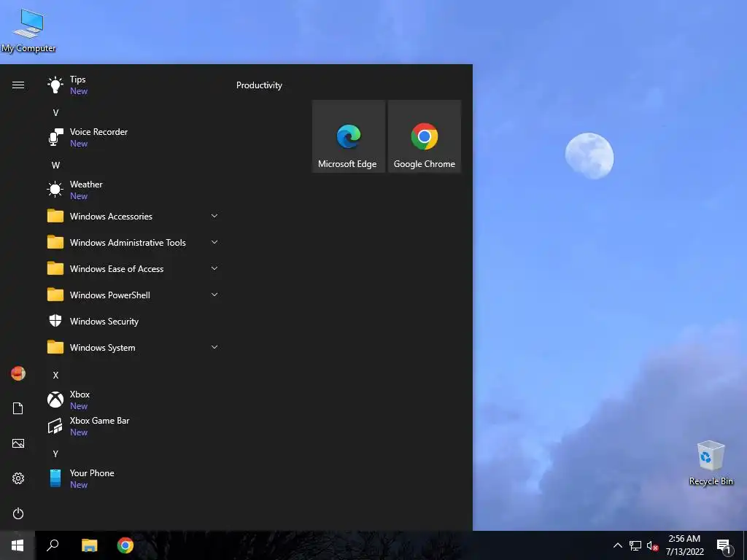Viewport: 747px width, 560px height.
Task: Click the X letter header in app list
Action: pyautogui.click(x=55, y=376)
